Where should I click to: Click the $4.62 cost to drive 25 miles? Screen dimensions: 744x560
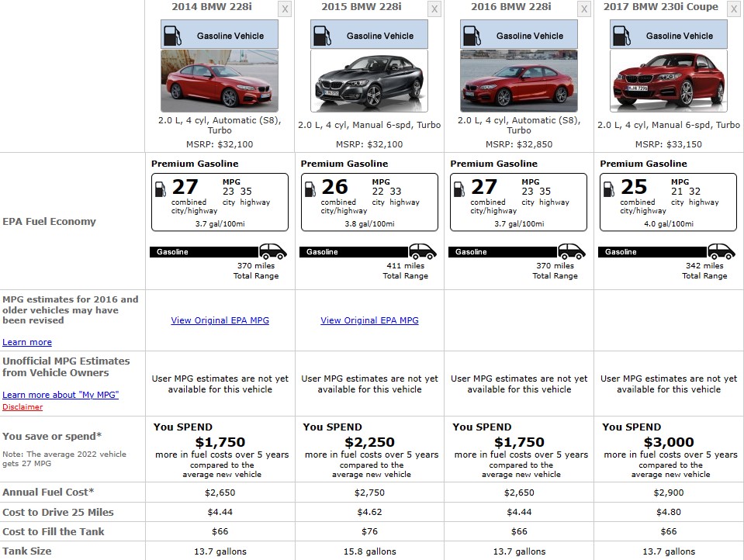coord(369,512)
